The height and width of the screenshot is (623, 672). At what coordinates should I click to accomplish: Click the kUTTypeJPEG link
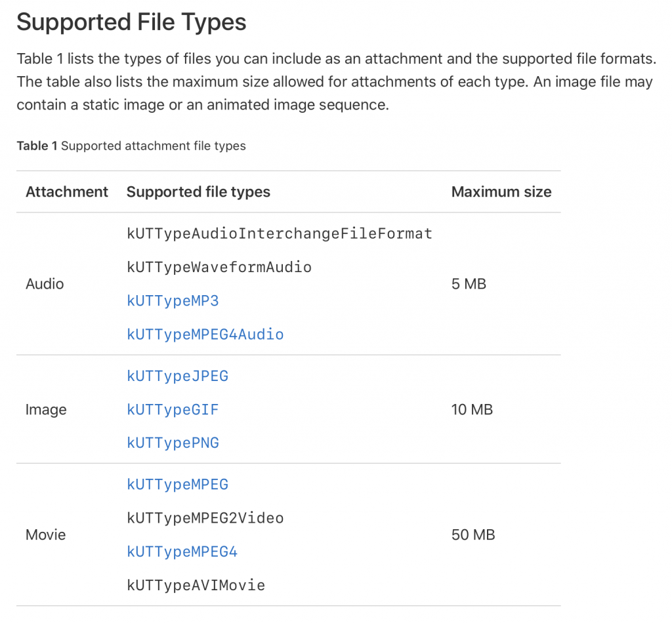click(177, 376)
